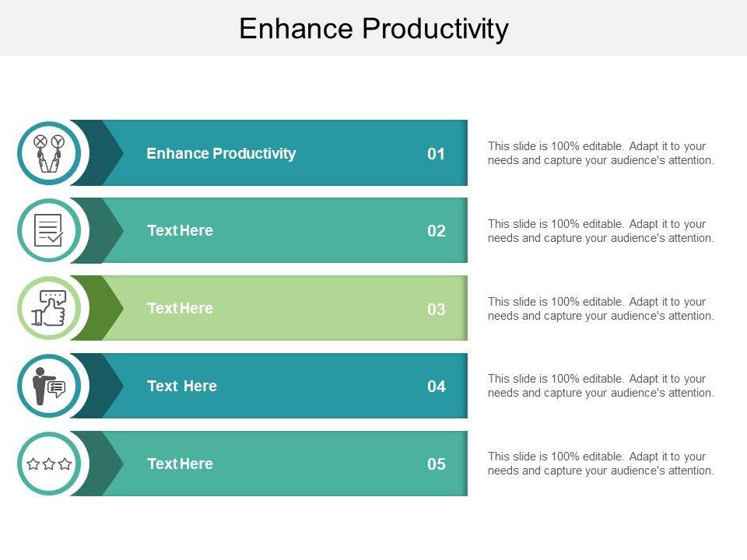
Task: Click the three stars rating icon
Action: 48,464
